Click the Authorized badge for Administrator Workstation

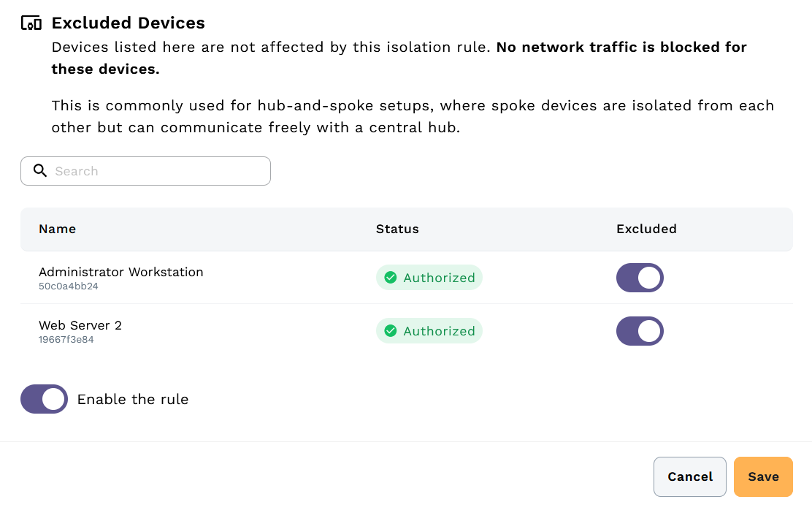pos(429,278)
